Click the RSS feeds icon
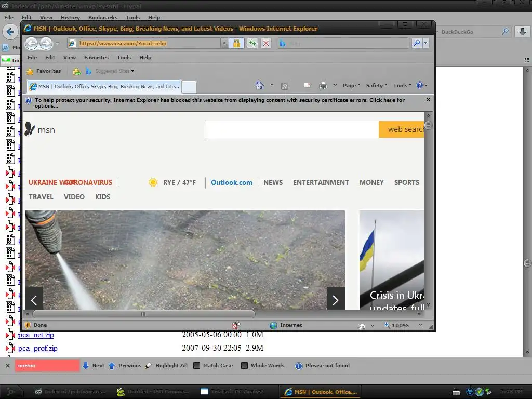This screenshot has width=532, height=399. pyautogui.click(x=285, y=86)
